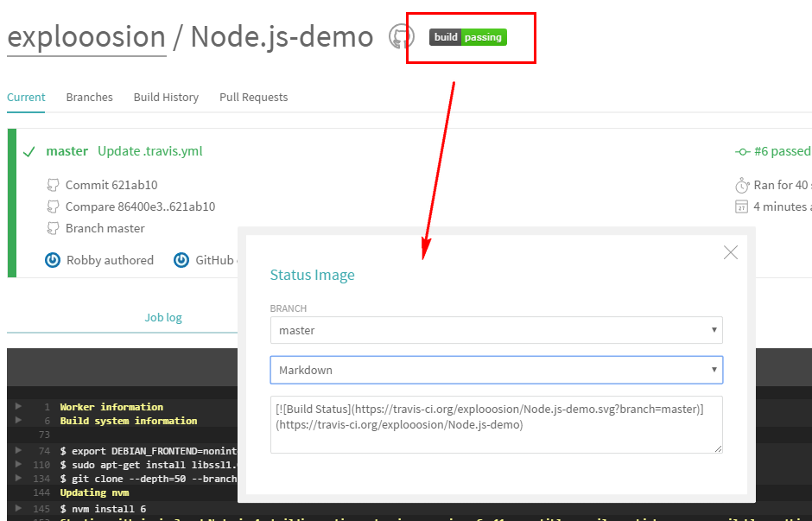Click the Status Image dialog heading
The height and width of the screenshot is (521, 812).
312,275
